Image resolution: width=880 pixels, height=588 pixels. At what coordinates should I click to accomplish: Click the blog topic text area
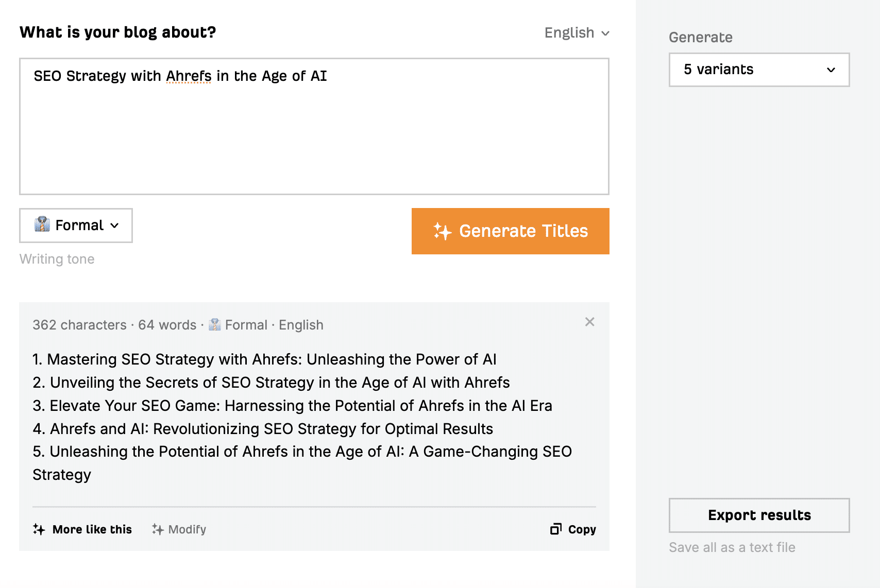point(314,127)
